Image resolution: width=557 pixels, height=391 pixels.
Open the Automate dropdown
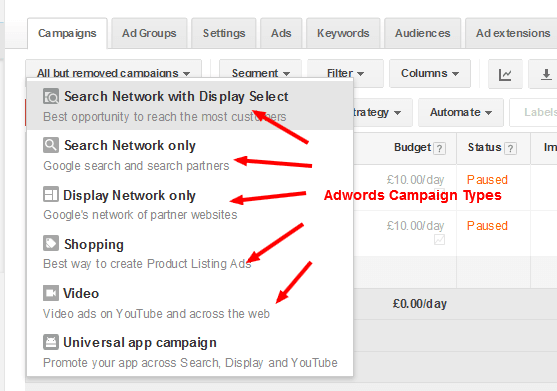coord(461,113)
